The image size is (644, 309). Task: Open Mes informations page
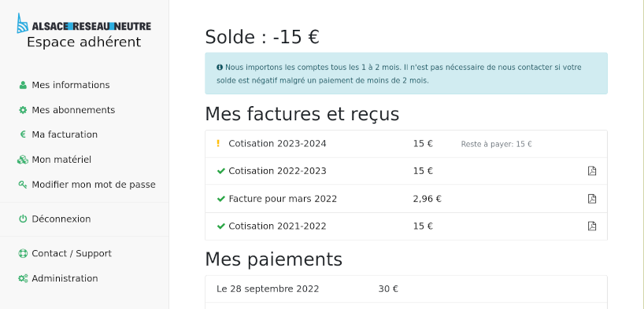(x=71, y=85)
